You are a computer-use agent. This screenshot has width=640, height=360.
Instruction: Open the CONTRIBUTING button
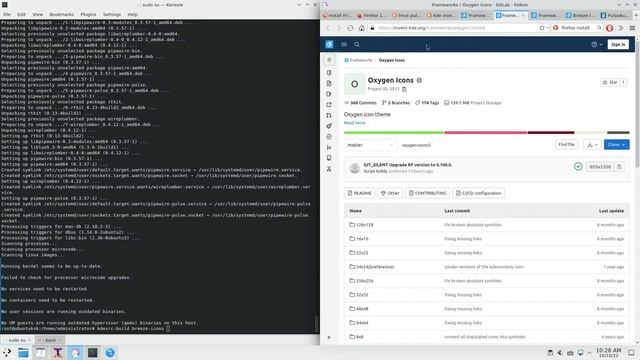tap(427, 193)
